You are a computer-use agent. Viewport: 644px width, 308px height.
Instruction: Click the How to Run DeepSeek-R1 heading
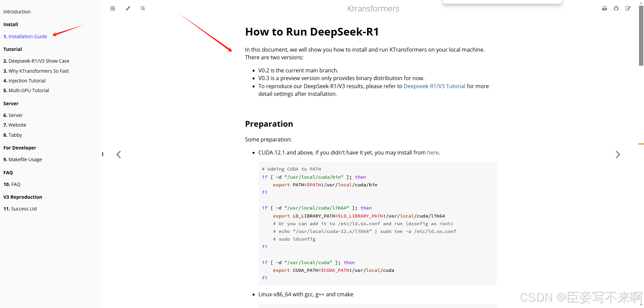tap(312, 32)
